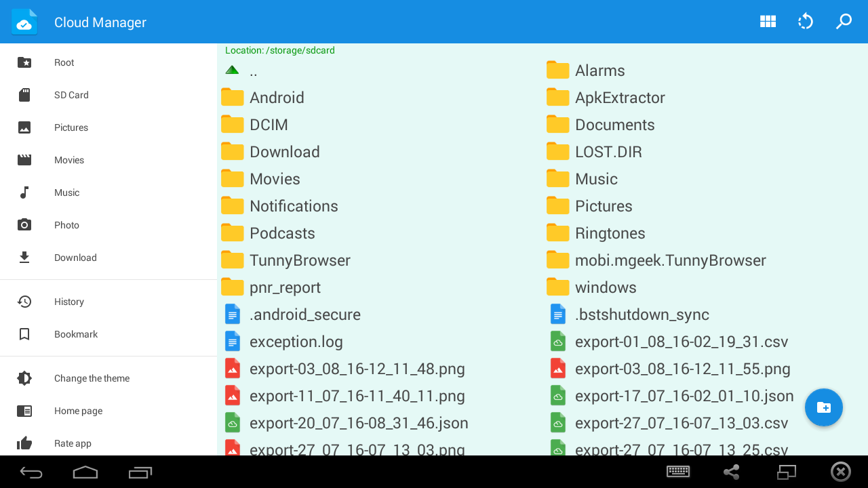Open the Pictures shortcut in sidebar
The width and height of the screenshot is (868, 488).
point(71,127)
